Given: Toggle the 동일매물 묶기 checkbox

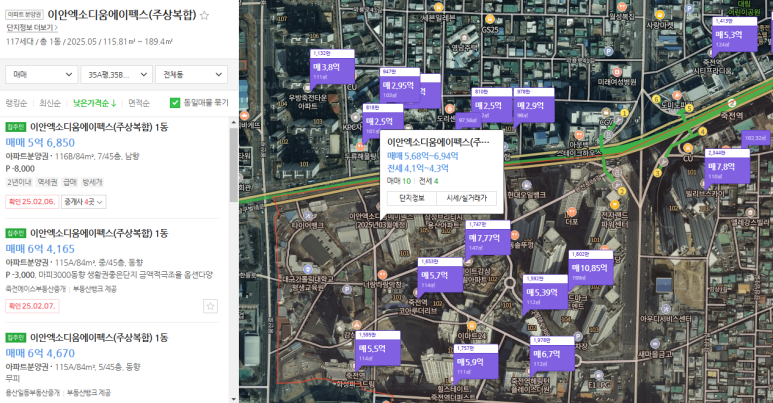Looking at the screenshot, I should (175, 103).
